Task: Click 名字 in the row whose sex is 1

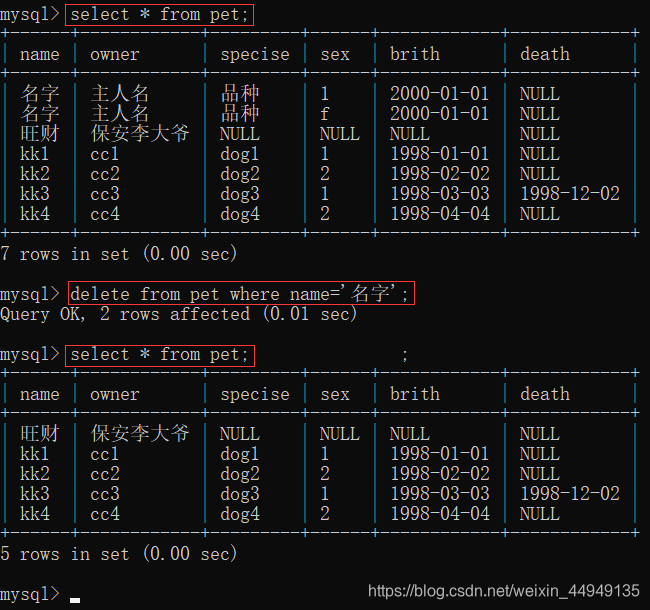Action: (x=40, y=94)
